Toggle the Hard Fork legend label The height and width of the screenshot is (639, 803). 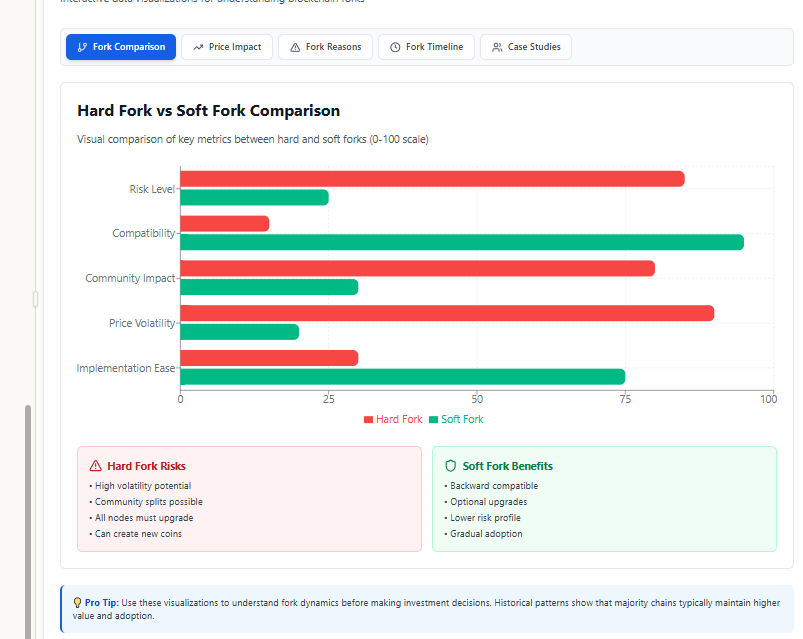(399, 420)
